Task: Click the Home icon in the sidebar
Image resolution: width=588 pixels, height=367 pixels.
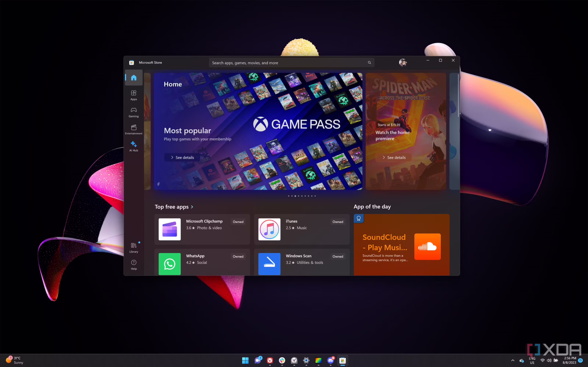Action: pos(133,78)
